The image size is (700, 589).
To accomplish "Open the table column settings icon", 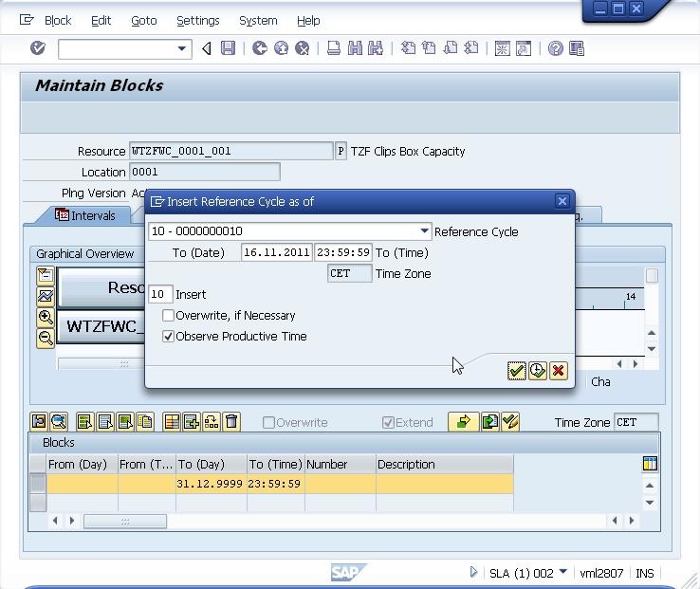I will (x=650, y=464).
